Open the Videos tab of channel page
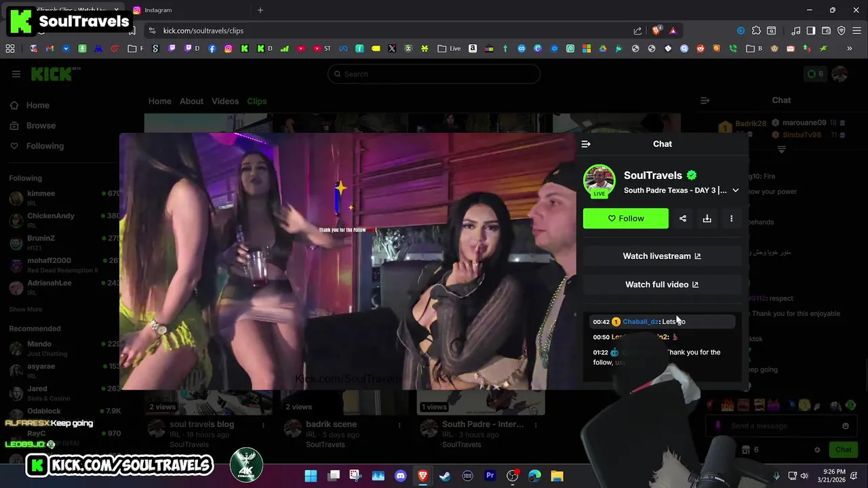Screen dimensions: 868x488 point(225,101)
